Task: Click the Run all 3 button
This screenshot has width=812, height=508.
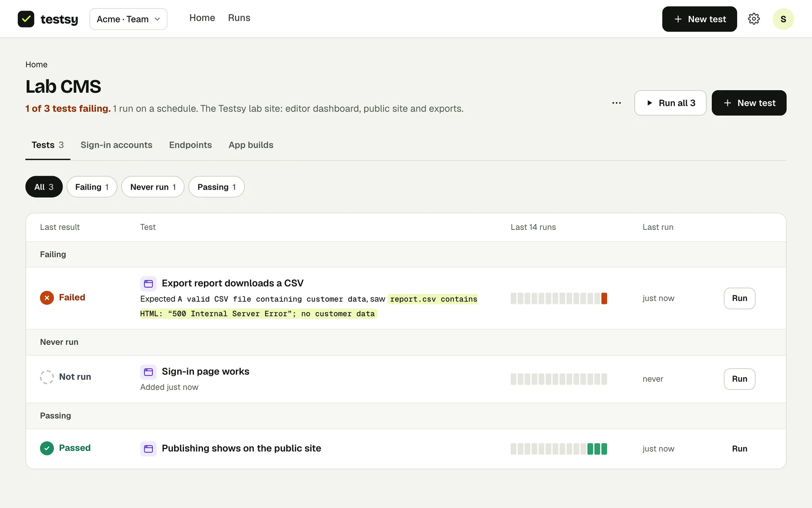Action: 670,103
